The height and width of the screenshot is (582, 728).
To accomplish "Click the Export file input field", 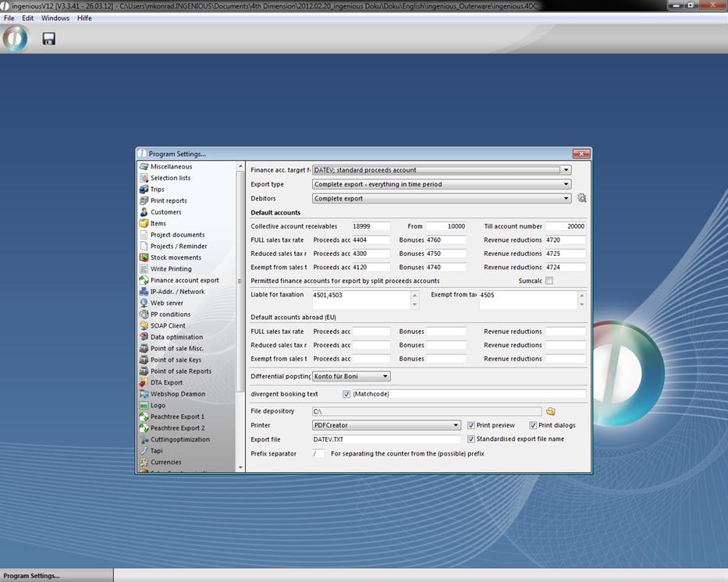I will tap(387, 439).
